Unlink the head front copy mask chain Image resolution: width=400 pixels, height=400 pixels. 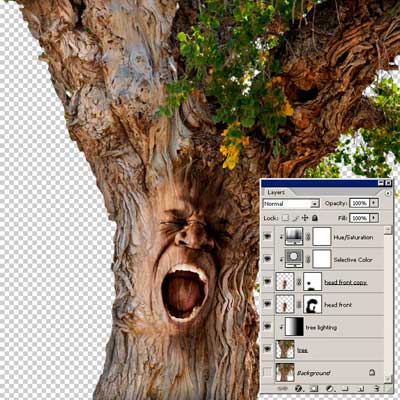point(299,282)
